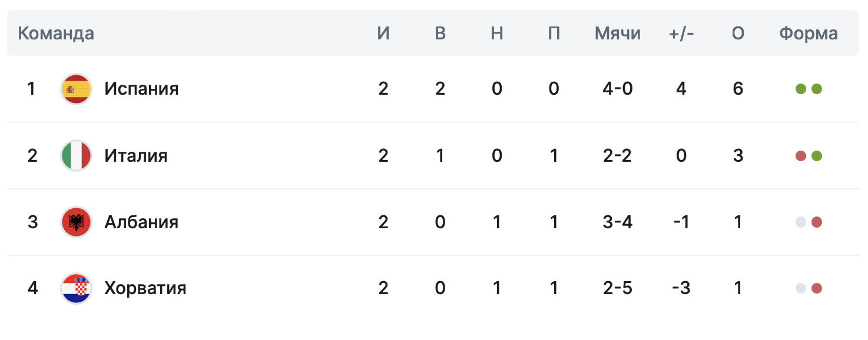Click the О points column header
The image size is (868, 340).
pos(738,34)
